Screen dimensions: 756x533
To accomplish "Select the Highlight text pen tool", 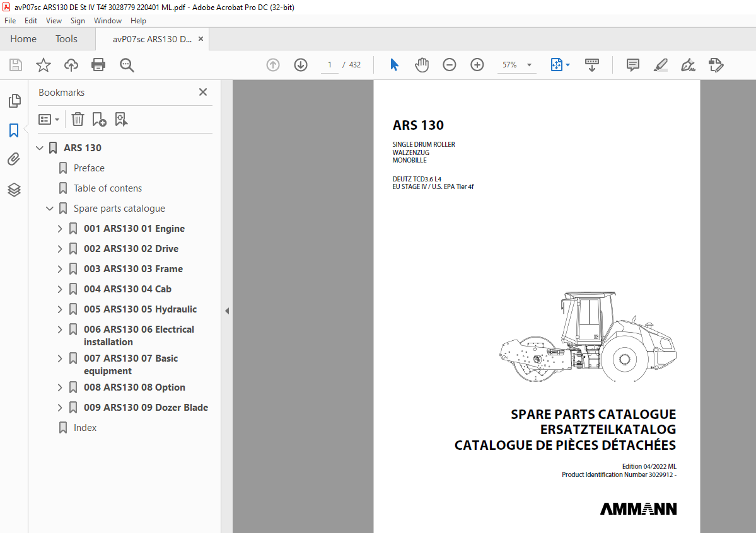I will tap(661, 64).
